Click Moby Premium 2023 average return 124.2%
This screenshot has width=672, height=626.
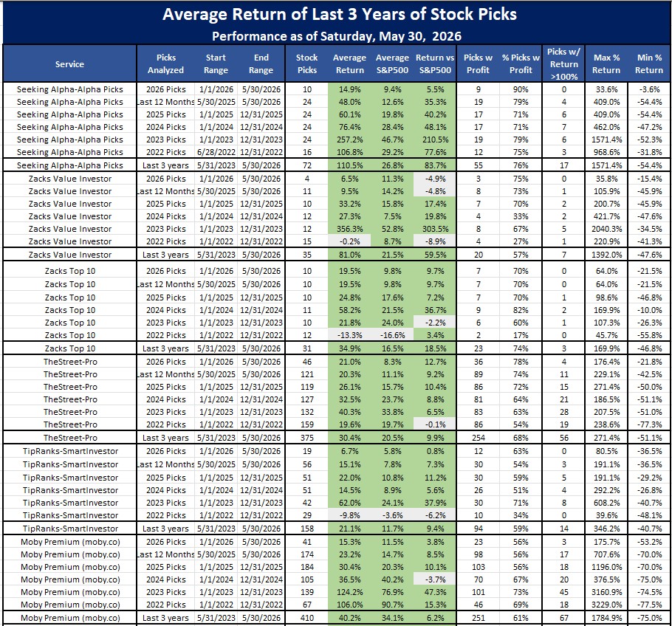coord(350,592)
